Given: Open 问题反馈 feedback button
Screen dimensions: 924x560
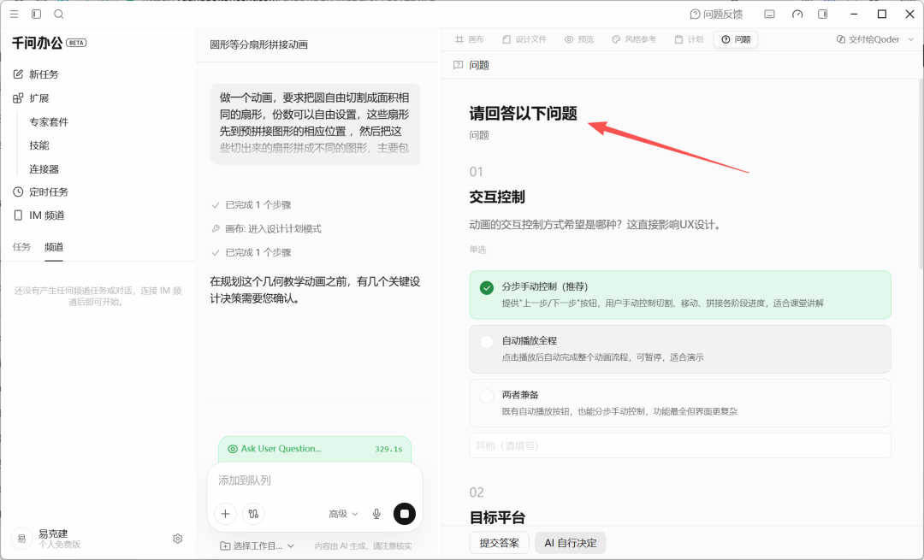Looking at the screenshot, I should (717, 15).
